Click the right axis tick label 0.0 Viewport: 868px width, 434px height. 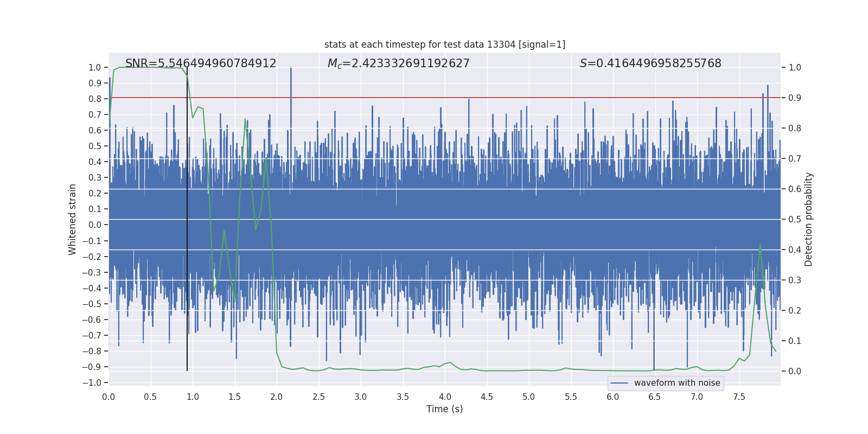pyautogui.click(x=795, y=371)
